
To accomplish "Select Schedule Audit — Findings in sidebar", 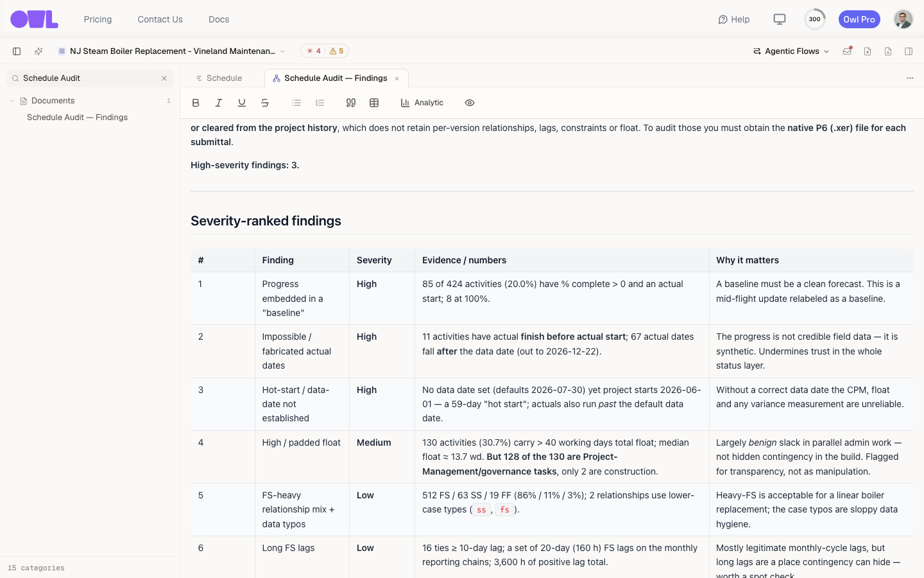I will click(78, 118).
